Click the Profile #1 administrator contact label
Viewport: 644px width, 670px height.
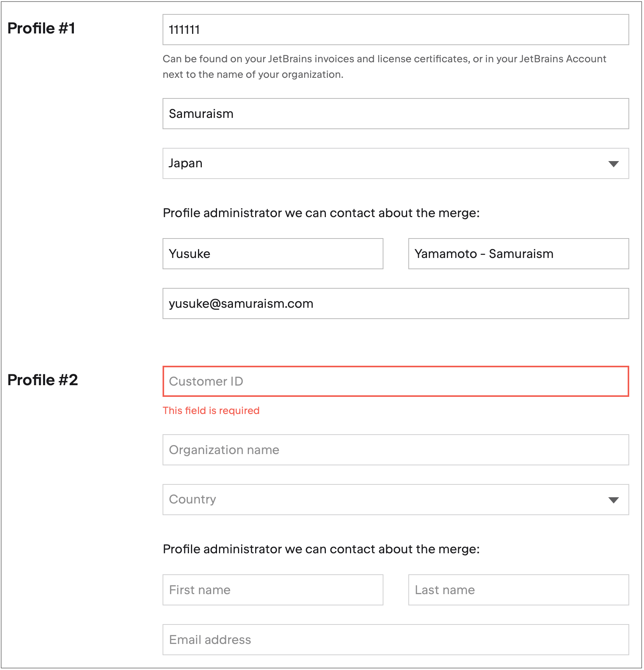coord(321,213)
